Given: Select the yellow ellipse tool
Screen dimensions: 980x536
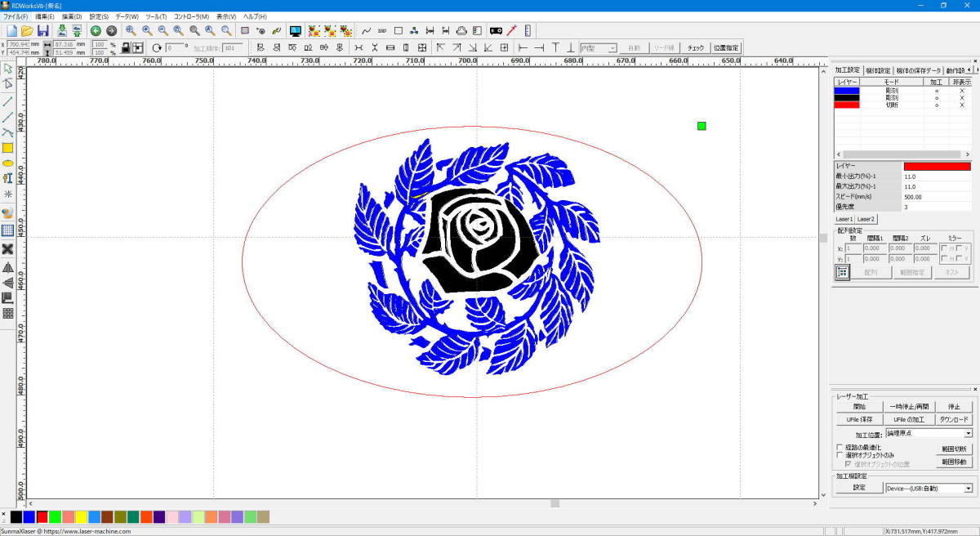Looking at the screenshot, I should coord(7,163).
